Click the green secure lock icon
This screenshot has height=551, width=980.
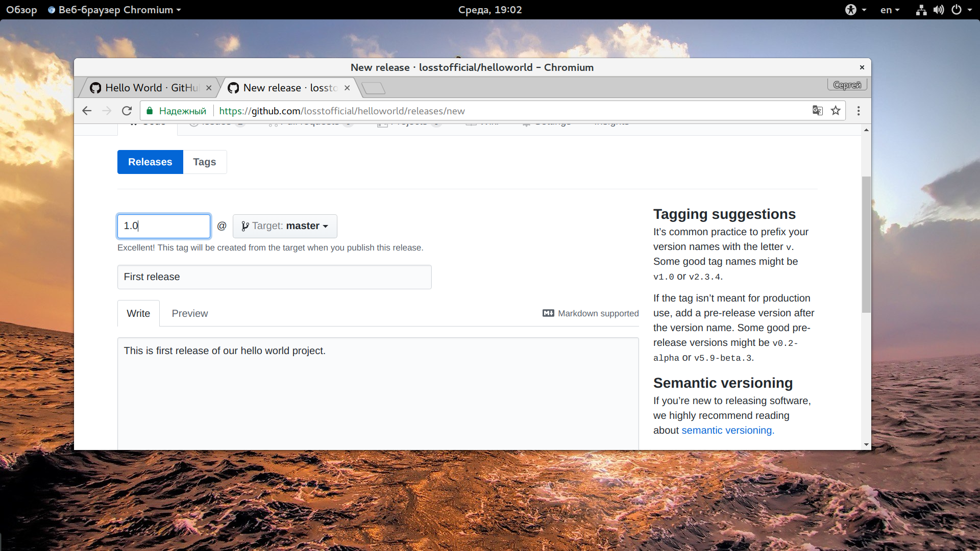point(150,111)
